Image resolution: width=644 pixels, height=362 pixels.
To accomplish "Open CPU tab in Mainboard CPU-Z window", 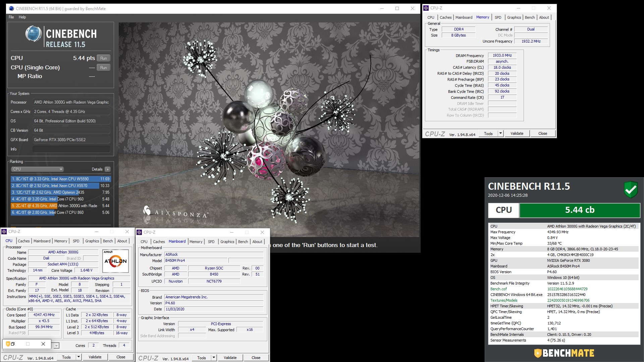I will 144,242.
